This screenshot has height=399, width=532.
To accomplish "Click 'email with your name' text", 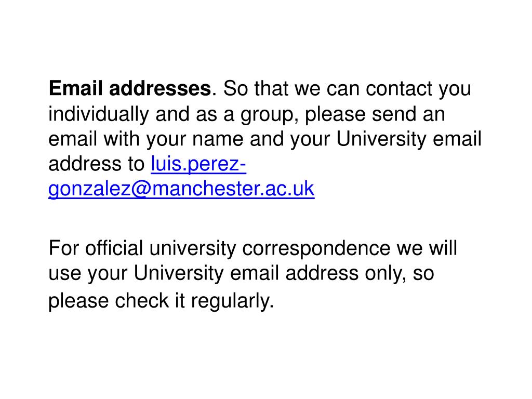I will coord(146,139).
